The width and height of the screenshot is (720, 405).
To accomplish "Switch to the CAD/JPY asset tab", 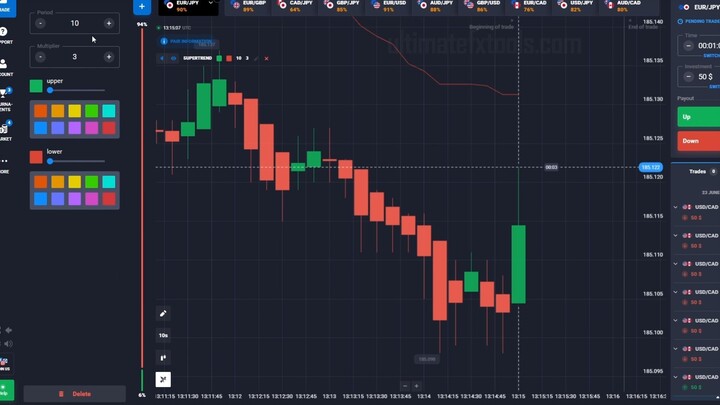I will [x=296, y=6].
